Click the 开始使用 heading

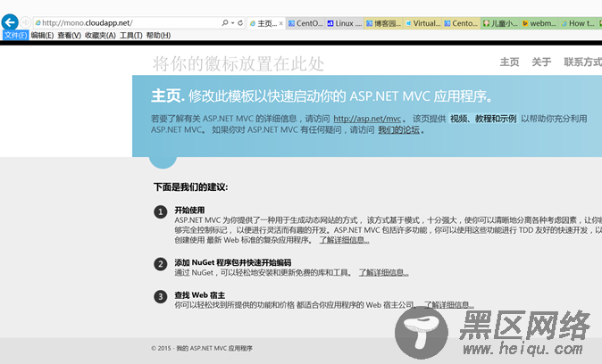189,210
